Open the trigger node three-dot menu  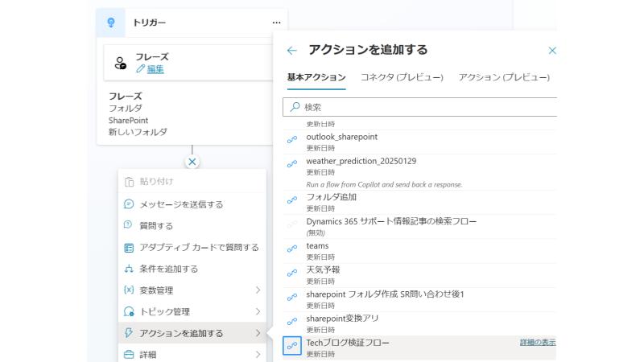[x=277, y=23]
